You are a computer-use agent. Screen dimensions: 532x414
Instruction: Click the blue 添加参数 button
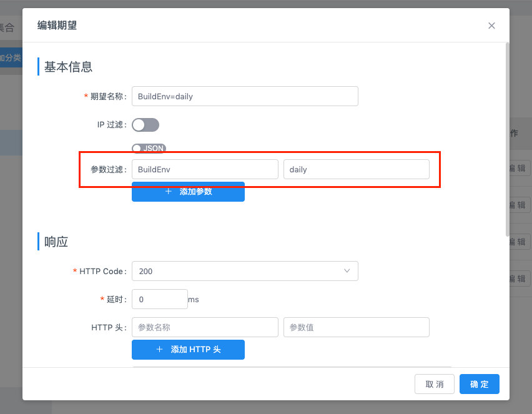[x=188, y=191]
